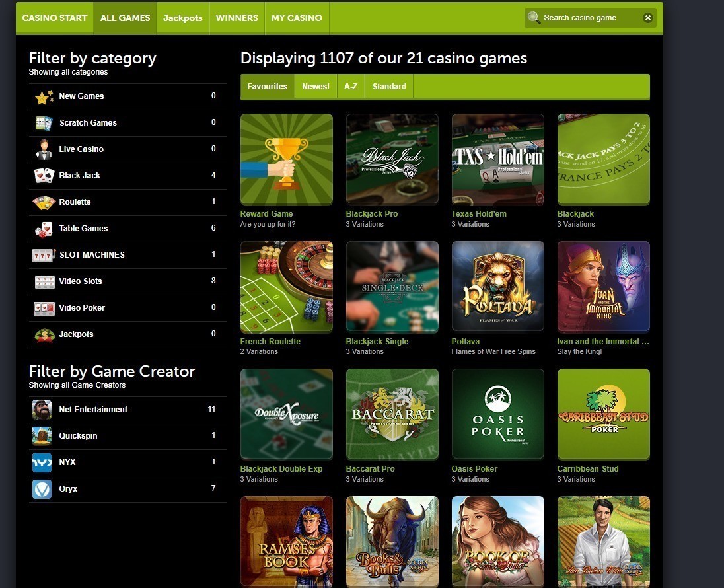Open the Table Games category icon
The width and height of the screenshot is (724, 588).
click(42, 229)
